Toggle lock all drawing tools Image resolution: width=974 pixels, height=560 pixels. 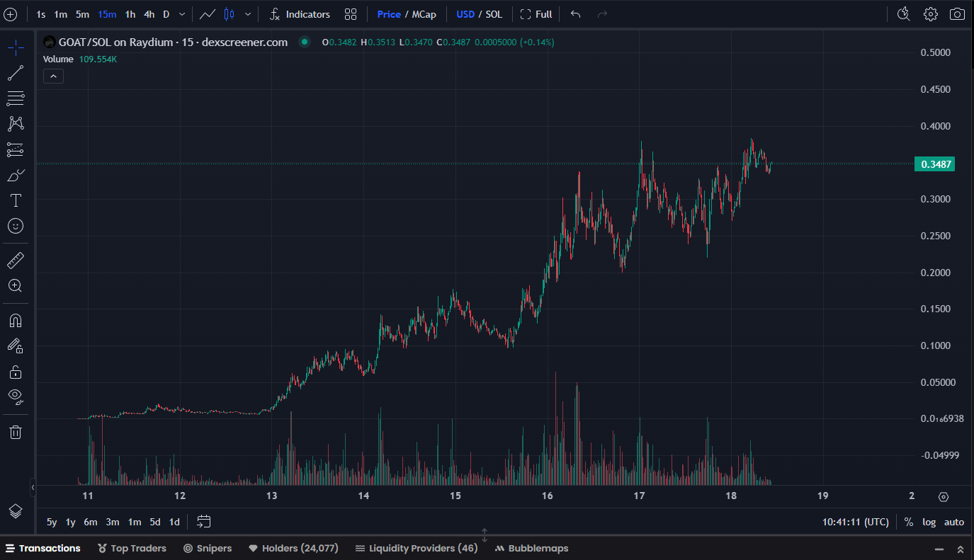(16, 371)
